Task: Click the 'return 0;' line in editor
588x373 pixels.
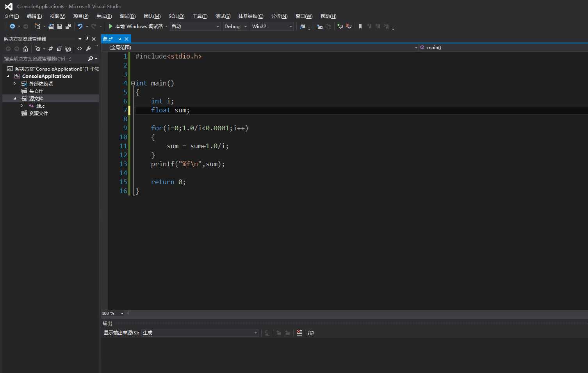Action: coord(168,182)
